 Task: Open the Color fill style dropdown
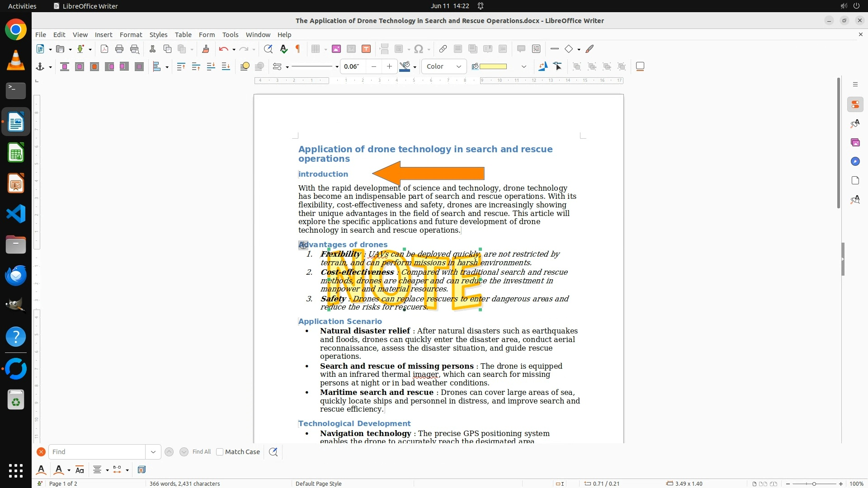(x=444, y=67)
